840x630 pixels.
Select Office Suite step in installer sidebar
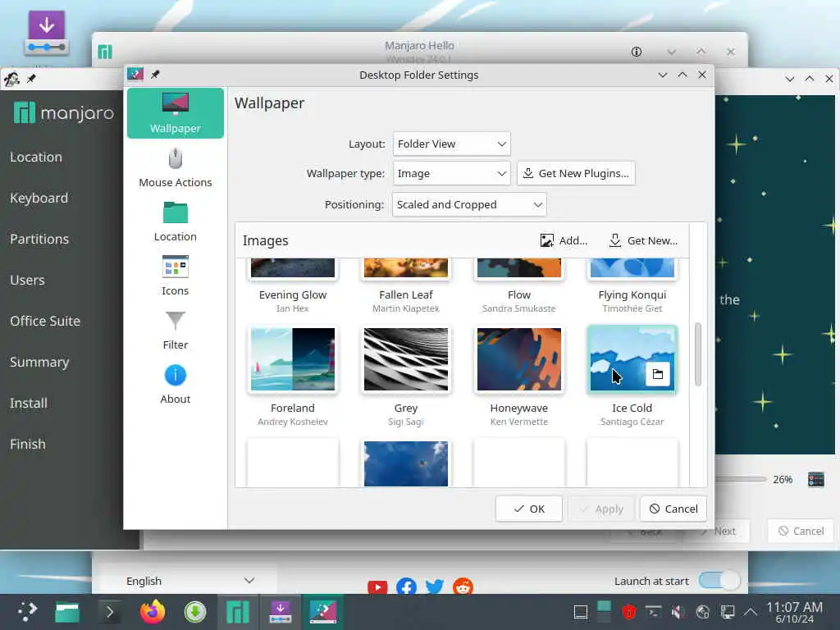(x=45, y=321)
